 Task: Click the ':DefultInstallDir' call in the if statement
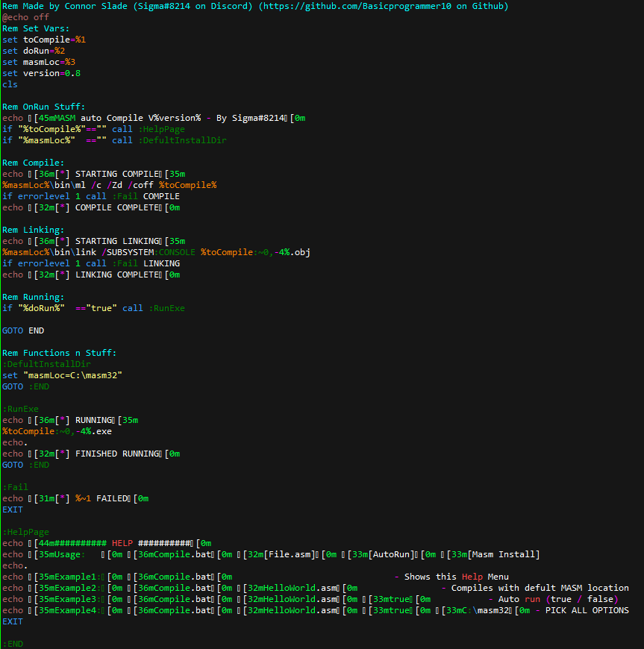pyautogui.click(x=182, y=140)
